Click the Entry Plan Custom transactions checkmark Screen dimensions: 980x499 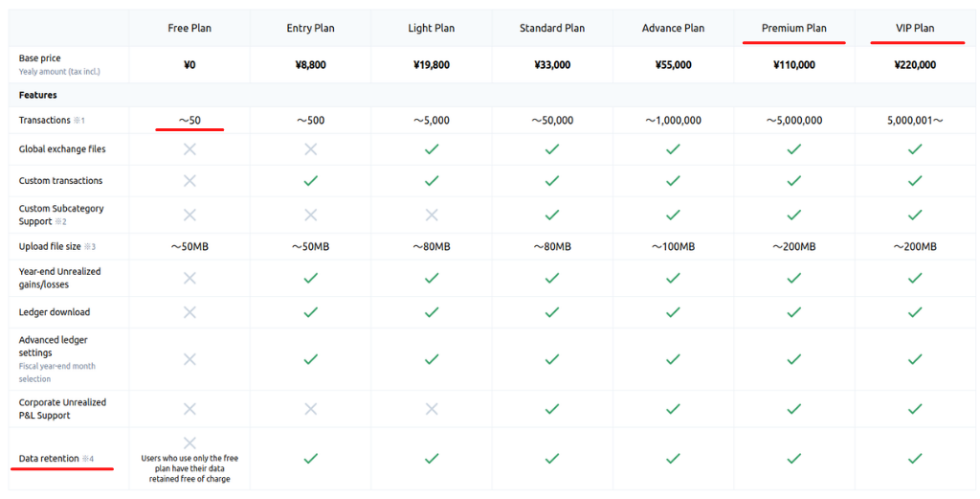click(311, 181)
